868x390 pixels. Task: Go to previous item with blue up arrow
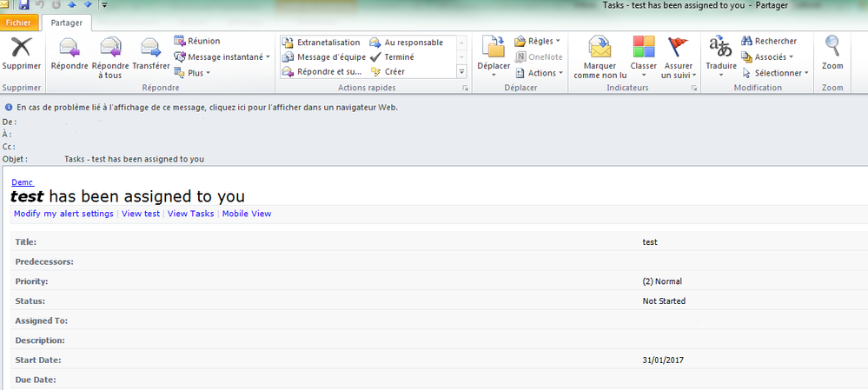pos(72,5)
